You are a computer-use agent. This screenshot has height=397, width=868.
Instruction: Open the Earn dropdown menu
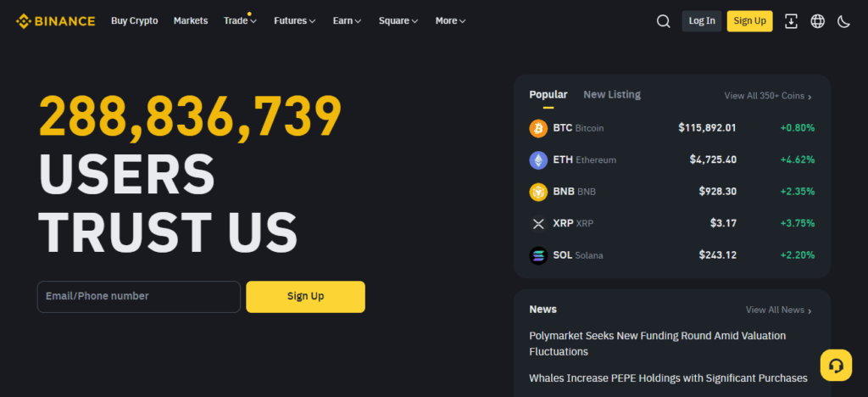347,21
